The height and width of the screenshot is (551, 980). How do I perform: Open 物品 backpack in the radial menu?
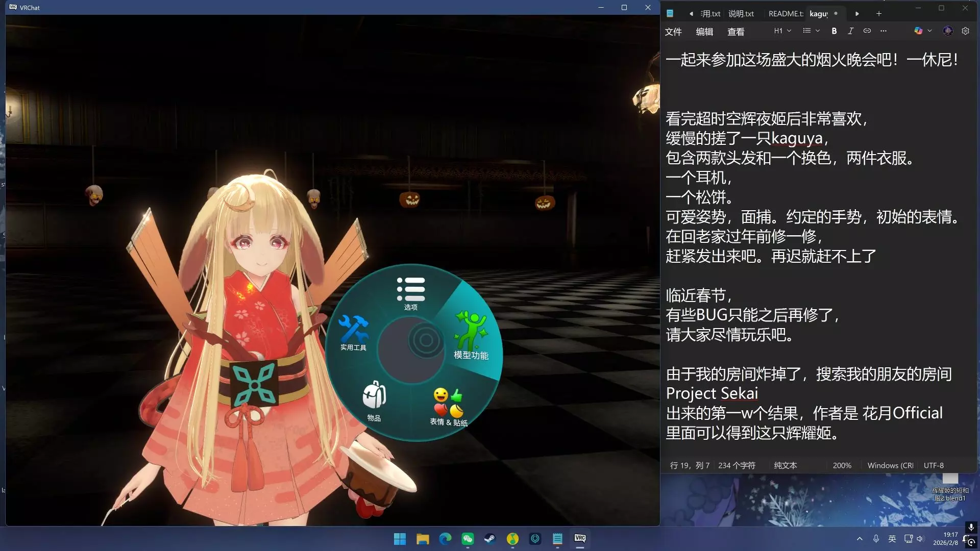pos(374,402)
